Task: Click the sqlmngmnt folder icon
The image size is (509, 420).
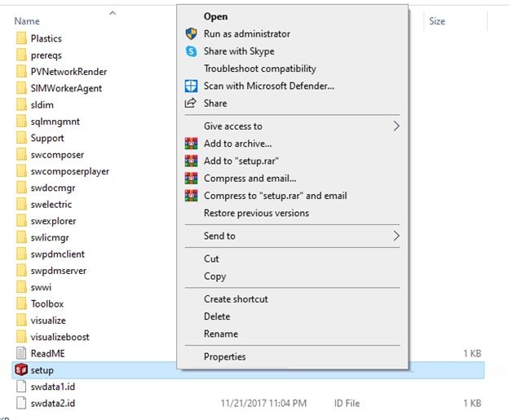Action: click(x=21, y=121)
